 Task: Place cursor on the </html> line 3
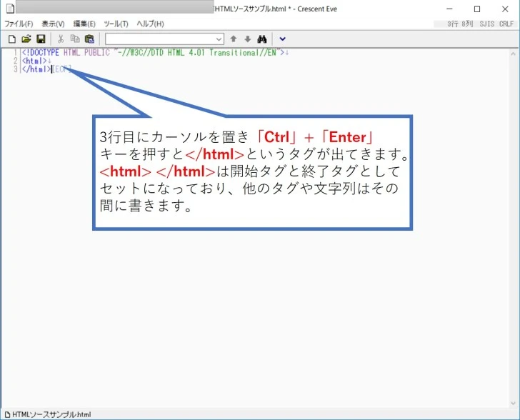(37, 69)
